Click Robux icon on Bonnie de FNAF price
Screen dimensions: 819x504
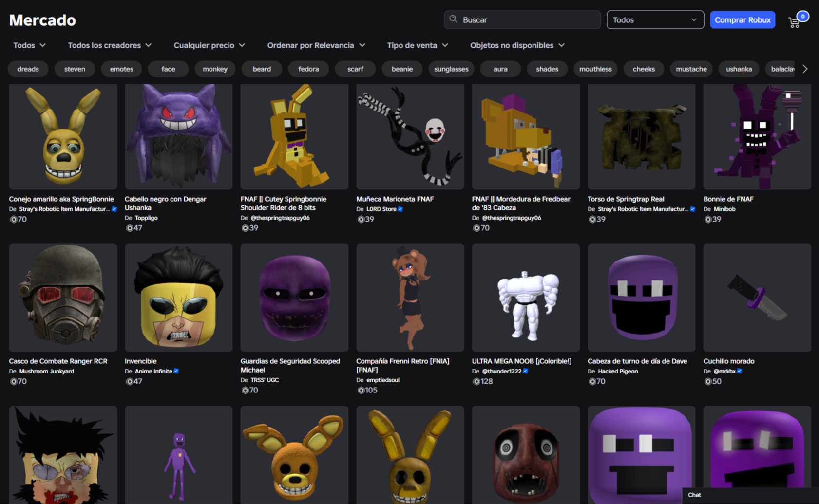click(708, 220)
